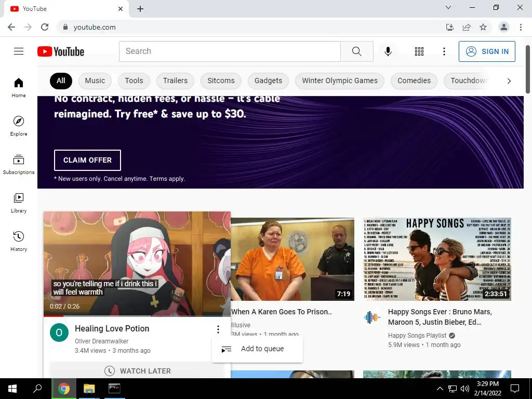The width and height of the screenshot is (532, 399).
Task: Open a new browser tab
Action: point(140,9)
